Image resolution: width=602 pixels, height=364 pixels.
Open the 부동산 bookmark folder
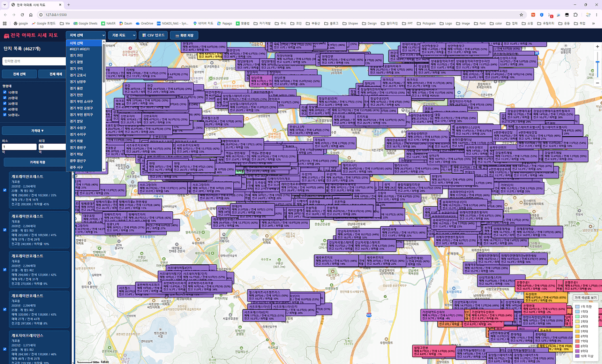click(x=312, y=23)
